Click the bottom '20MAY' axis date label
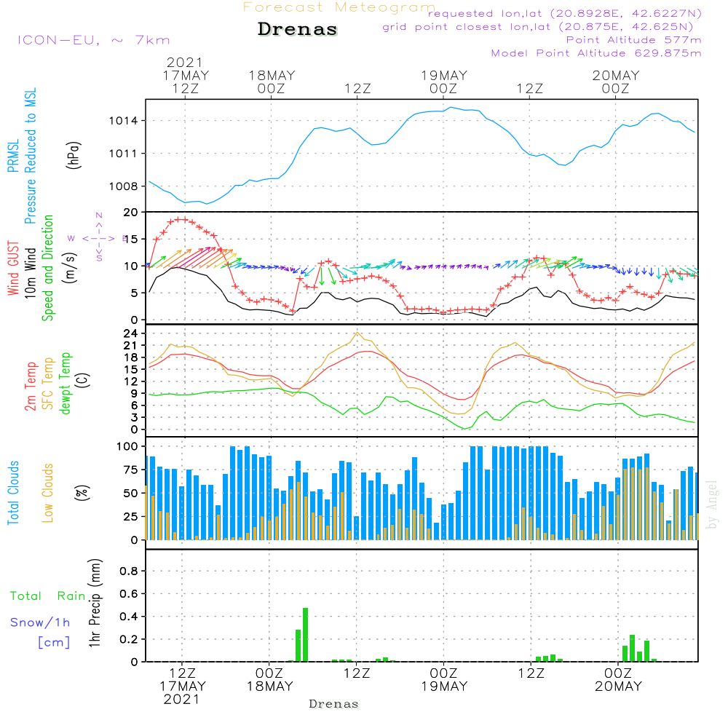The width and height of the screenshot is (728, 728). (x=618, y=687)
